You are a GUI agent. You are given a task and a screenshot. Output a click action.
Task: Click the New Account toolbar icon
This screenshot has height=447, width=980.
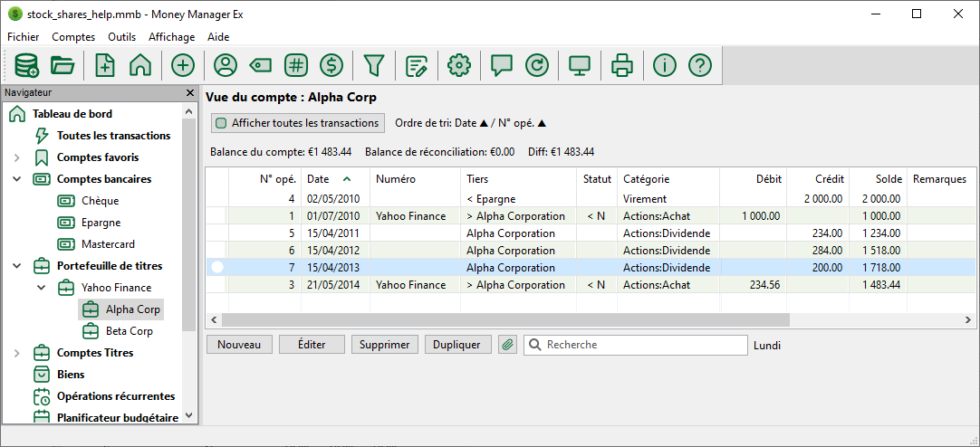point(104,65)
